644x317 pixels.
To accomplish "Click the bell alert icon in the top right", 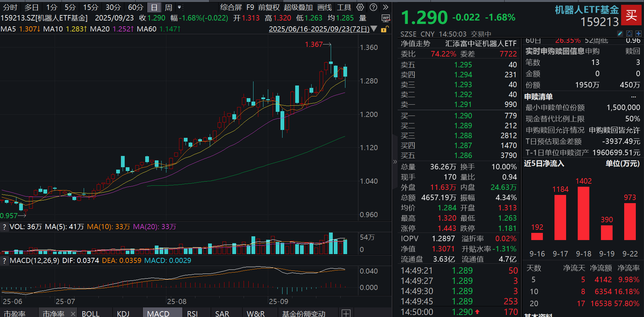I will (x=629, y=34).
